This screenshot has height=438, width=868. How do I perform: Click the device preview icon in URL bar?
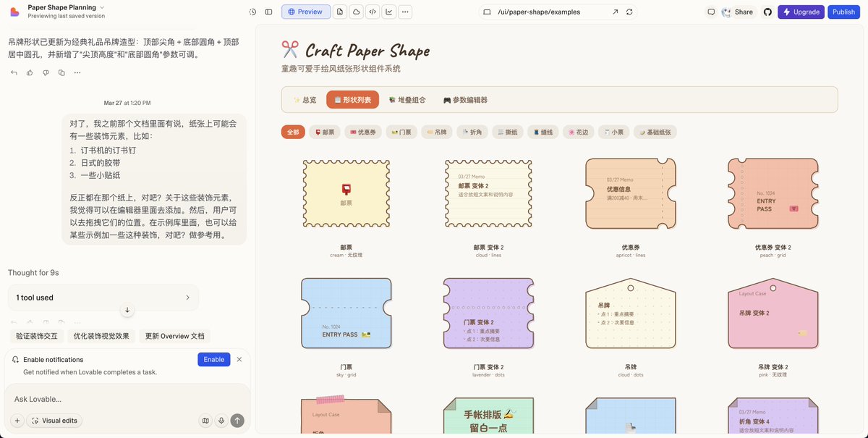click(x=487, y=12)
